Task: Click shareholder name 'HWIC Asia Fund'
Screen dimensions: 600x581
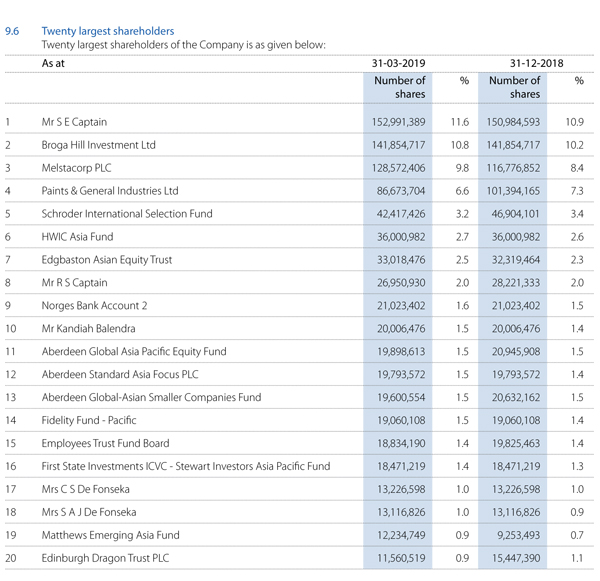Action: point(77,237)
